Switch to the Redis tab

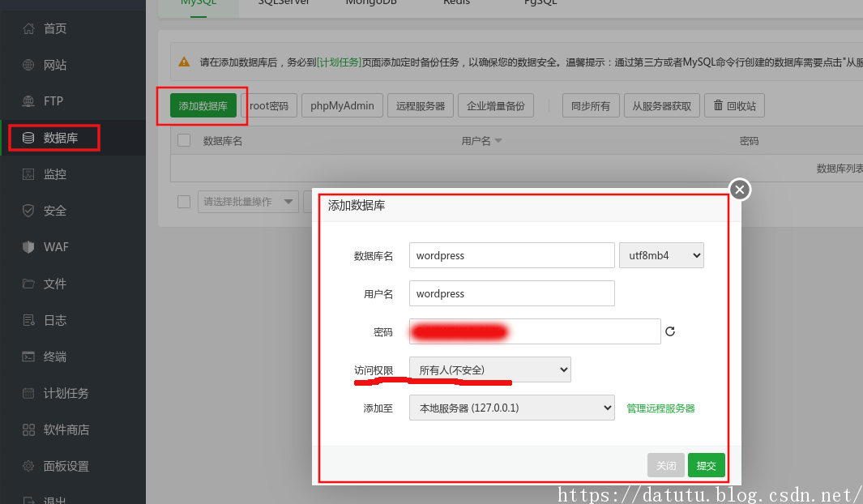pyautogui.click(x=457, y=3)
